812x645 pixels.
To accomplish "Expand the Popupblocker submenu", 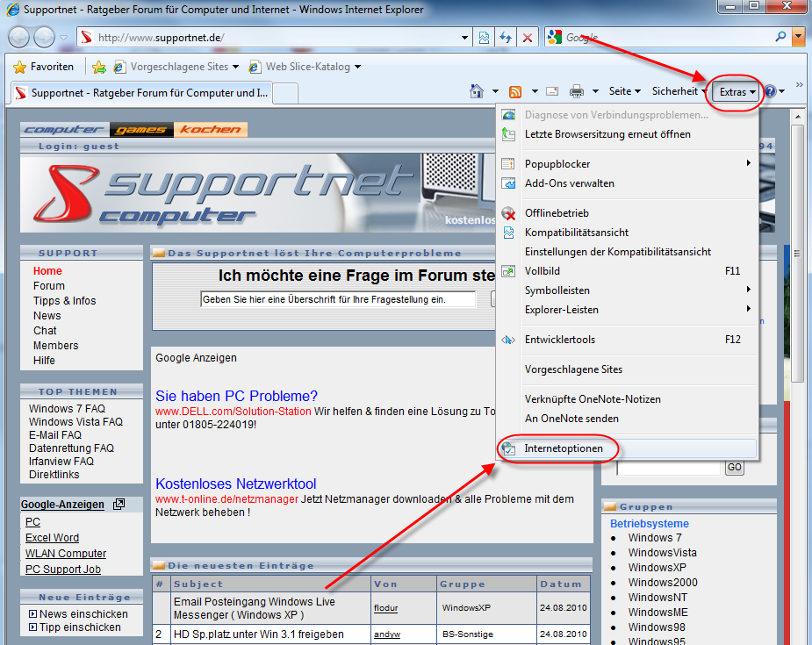I will pyautogui.click(x=748, y=163).
